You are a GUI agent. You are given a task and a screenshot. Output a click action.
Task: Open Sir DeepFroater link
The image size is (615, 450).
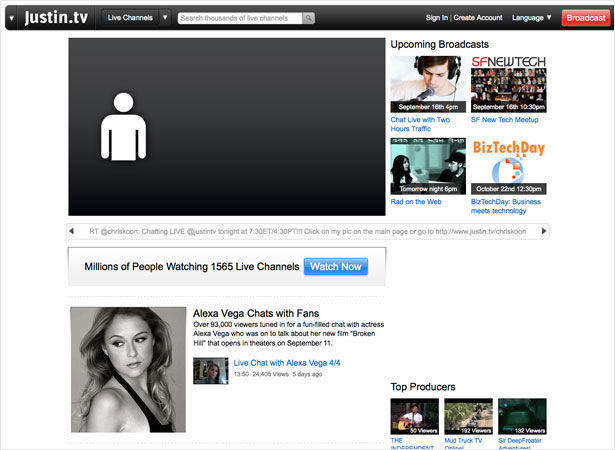coord(520,443)
